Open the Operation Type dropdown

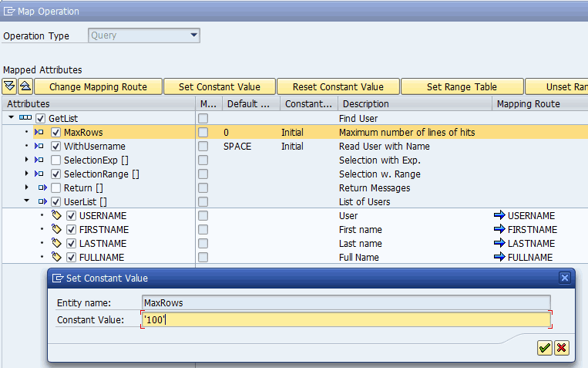click(x=194, y=35)
